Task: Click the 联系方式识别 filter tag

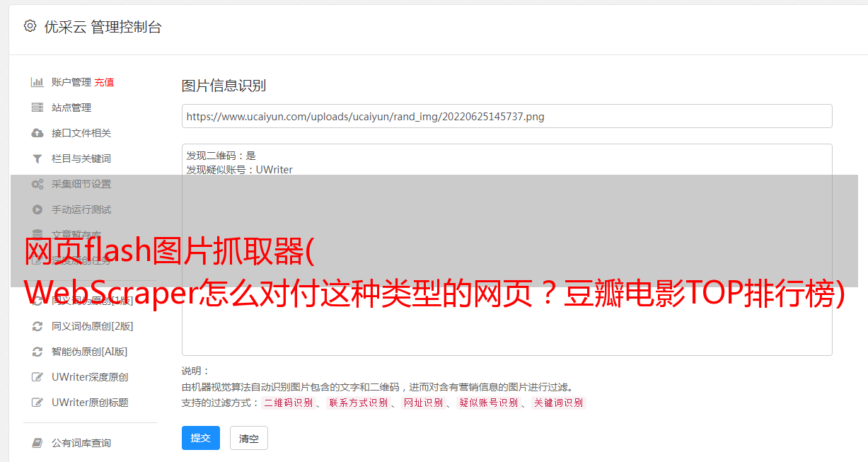Action: (358, 403)
